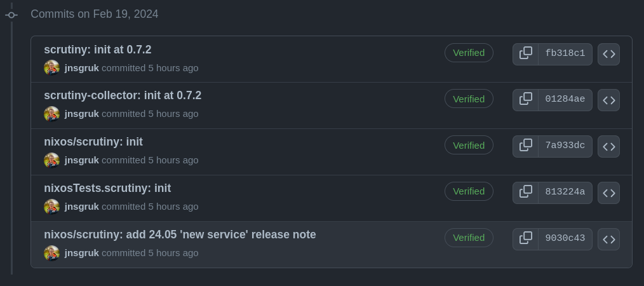The width and height of the screenshot is (644, 286).
Task: Show Verified signature details for 813224a
Action: tap(469, 191)
